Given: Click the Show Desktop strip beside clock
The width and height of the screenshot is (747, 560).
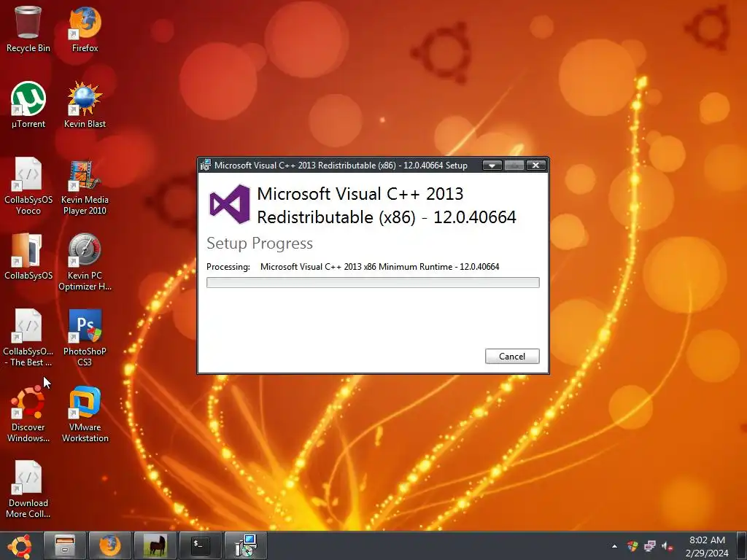Looking at the screenshot, I should [741, 545].
